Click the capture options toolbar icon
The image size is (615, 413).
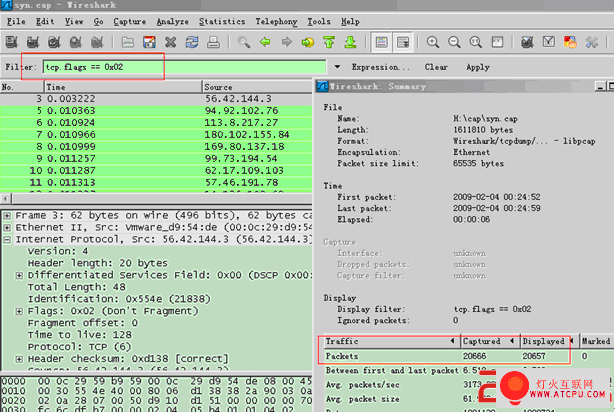pos(33,42)
